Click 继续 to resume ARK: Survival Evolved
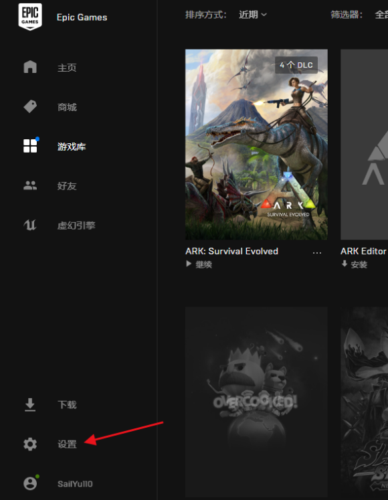 click(x=204, y=264)
